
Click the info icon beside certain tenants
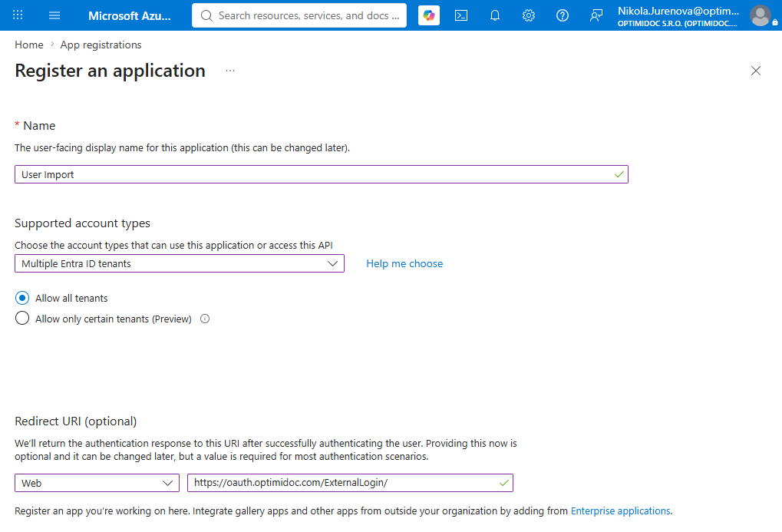point(205,319)
